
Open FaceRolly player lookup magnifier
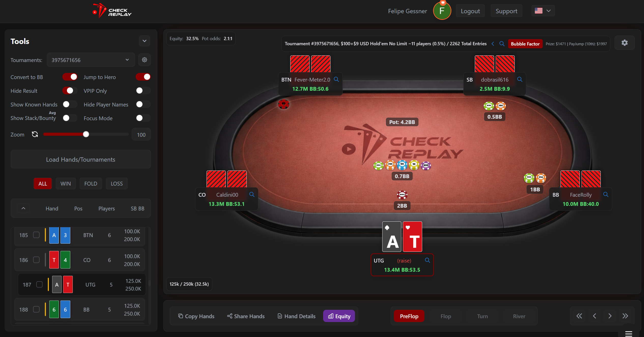pos(606,194)
